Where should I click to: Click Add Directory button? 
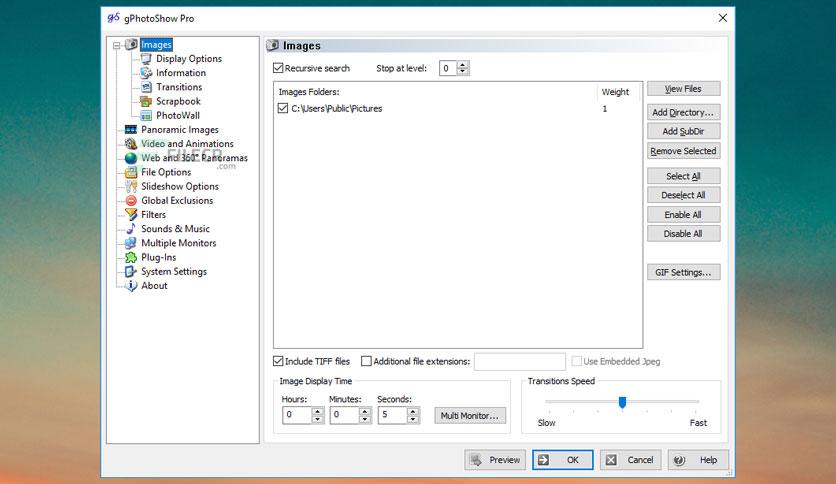click(684, 112)
